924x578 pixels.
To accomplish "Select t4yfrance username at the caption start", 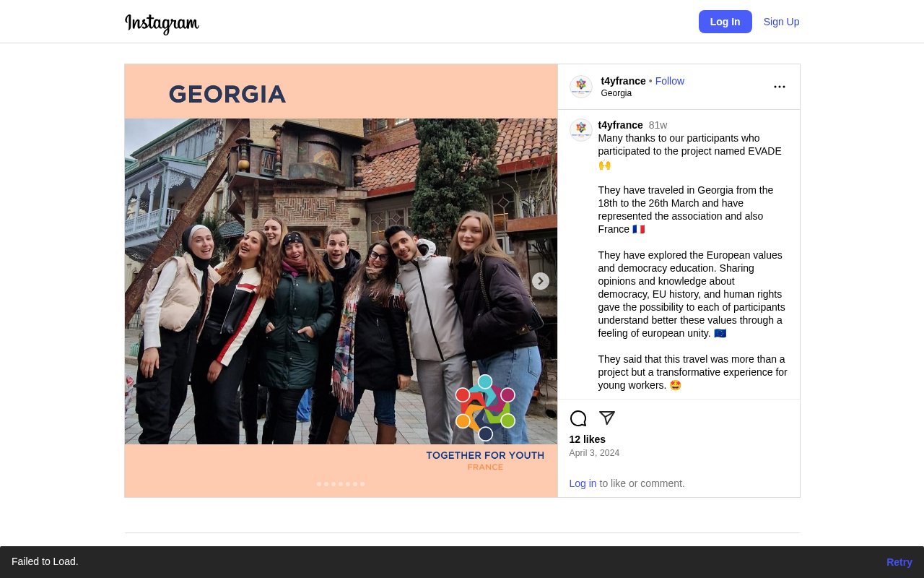I will click(620, 125).
